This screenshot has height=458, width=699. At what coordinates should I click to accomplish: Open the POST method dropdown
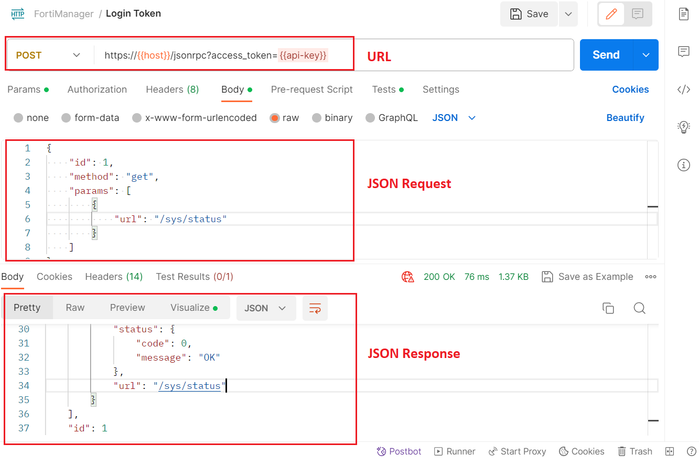coord(48,56)
